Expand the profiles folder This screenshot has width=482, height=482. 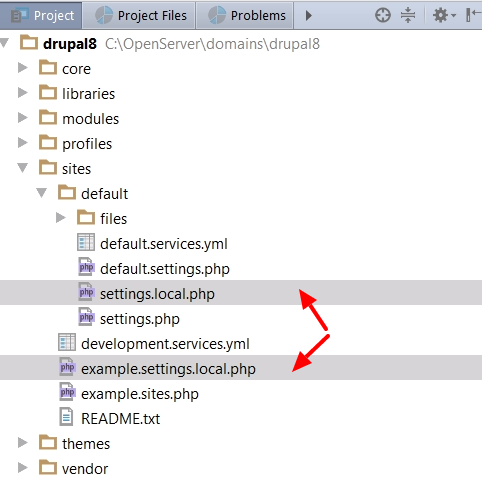pyautogui.click(x=22, y=143)
